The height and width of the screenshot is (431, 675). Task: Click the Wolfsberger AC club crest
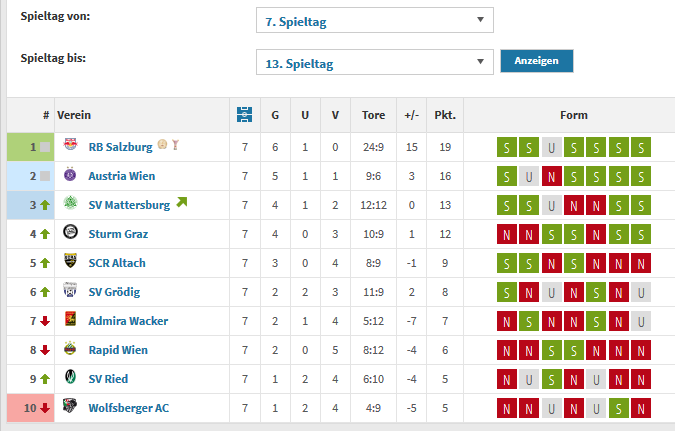pos(70,406)
